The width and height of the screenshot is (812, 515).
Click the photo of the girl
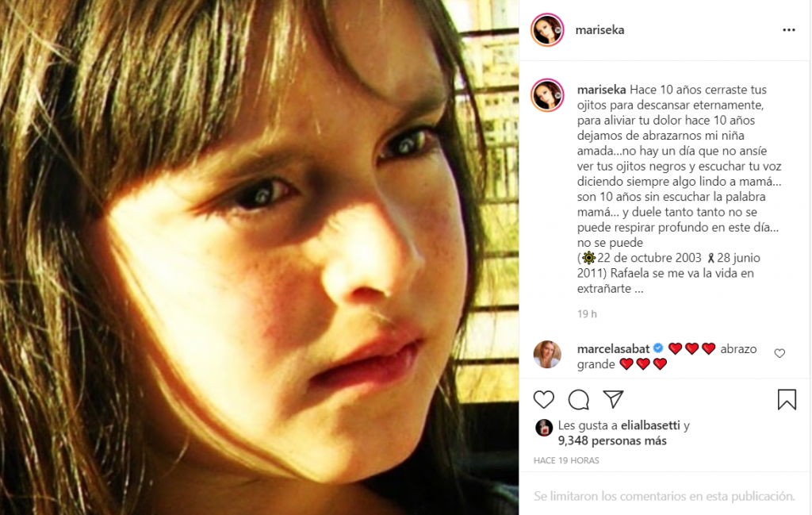[259, 257]
